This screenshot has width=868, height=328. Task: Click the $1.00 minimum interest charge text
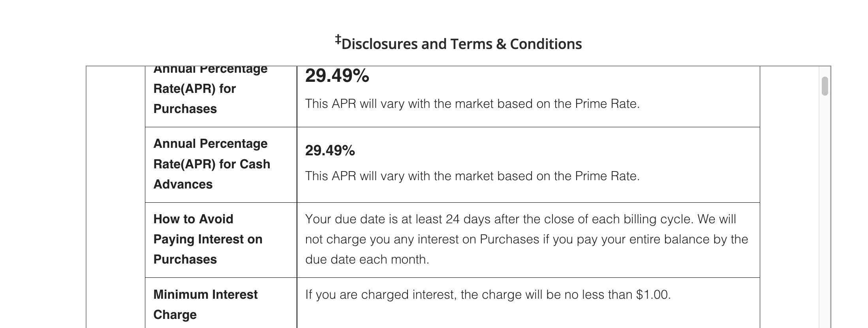click(x=488, y=295)
